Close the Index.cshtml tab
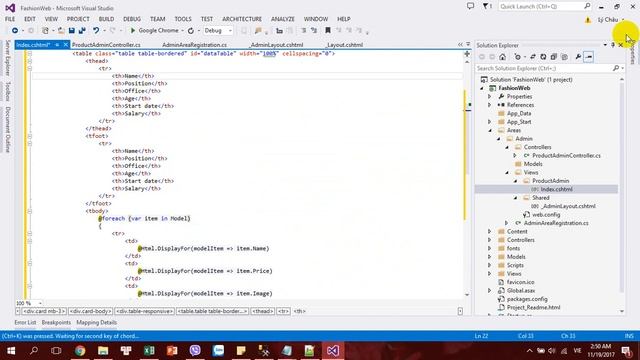This screenshot has width=640, height=360. [65, 45]
